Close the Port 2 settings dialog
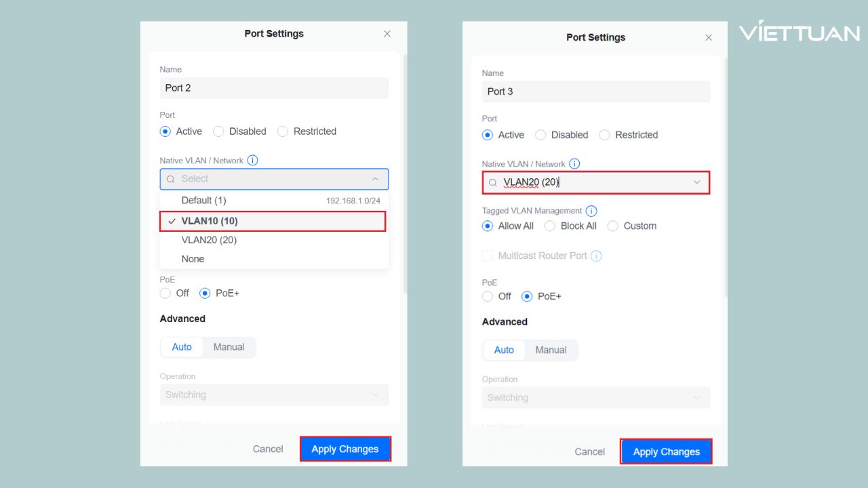This screenshot has width=868, height=488. click(387, 34)
